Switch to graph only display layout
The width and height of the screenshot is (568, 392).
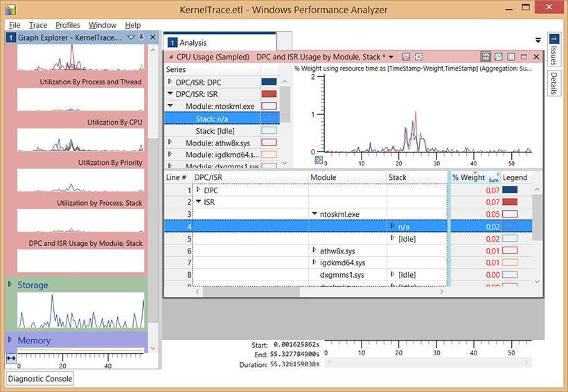[499, 57]
